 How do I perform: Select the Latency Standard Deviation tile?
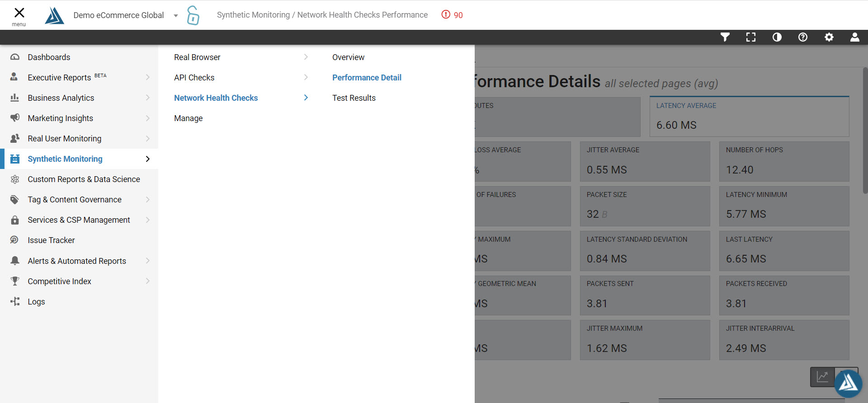(645, 251)
